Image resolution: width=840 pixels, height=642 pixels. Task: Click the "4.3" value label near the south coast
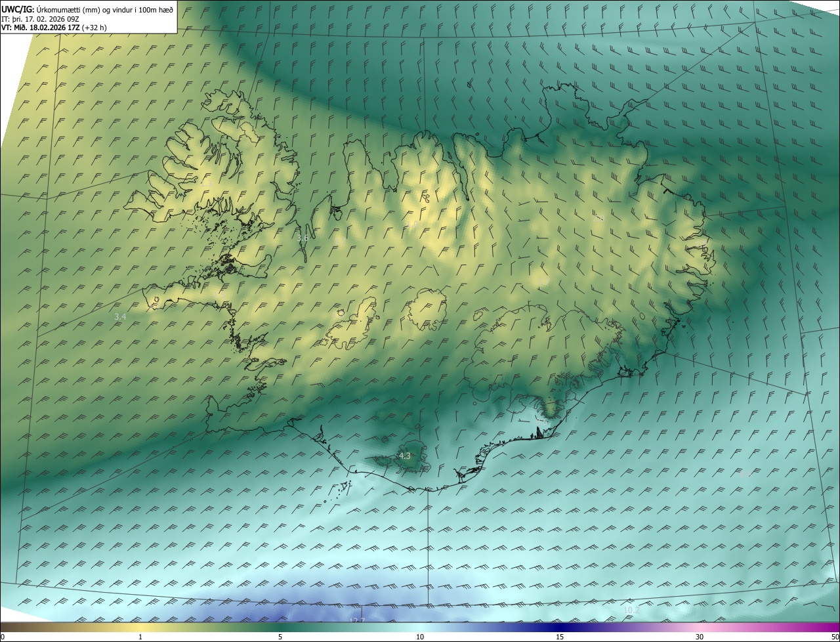(x=405, y=456)
